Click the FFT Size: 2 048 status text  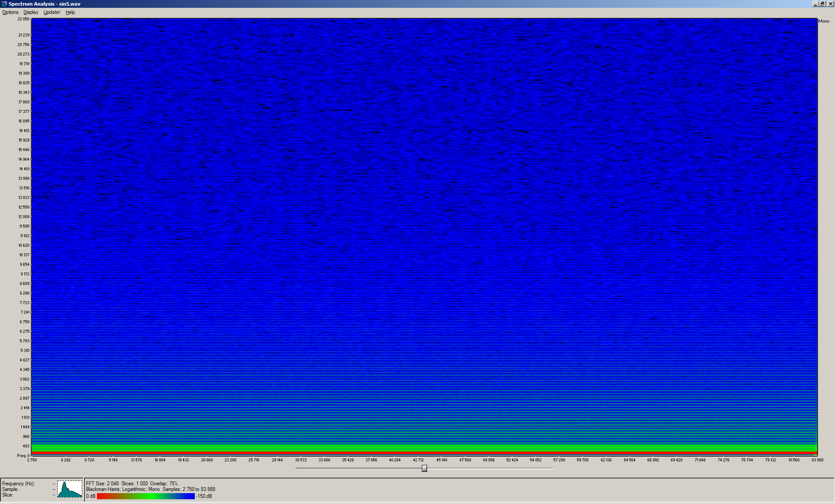(x=102, y=484)
